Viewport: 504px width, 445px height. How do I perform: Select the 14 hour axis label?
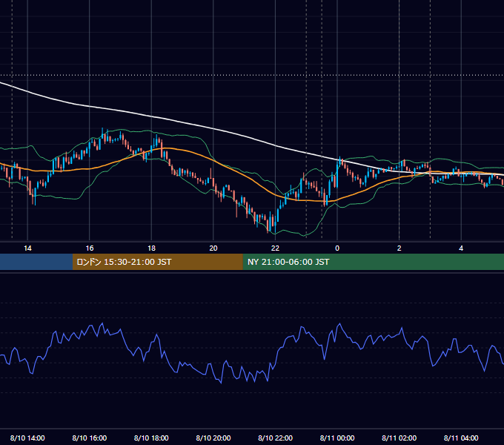27,248
